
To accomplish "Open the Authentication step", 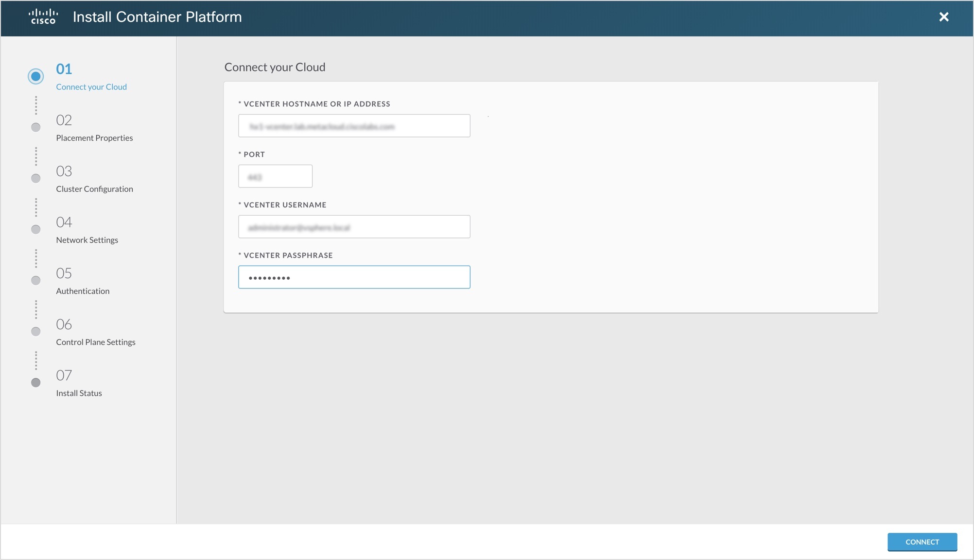I will click(x=83, y=290).
